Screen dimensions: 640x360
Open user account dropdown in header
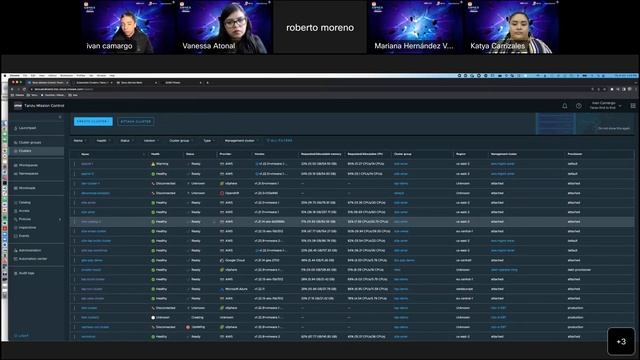click(x=606, y=106)
